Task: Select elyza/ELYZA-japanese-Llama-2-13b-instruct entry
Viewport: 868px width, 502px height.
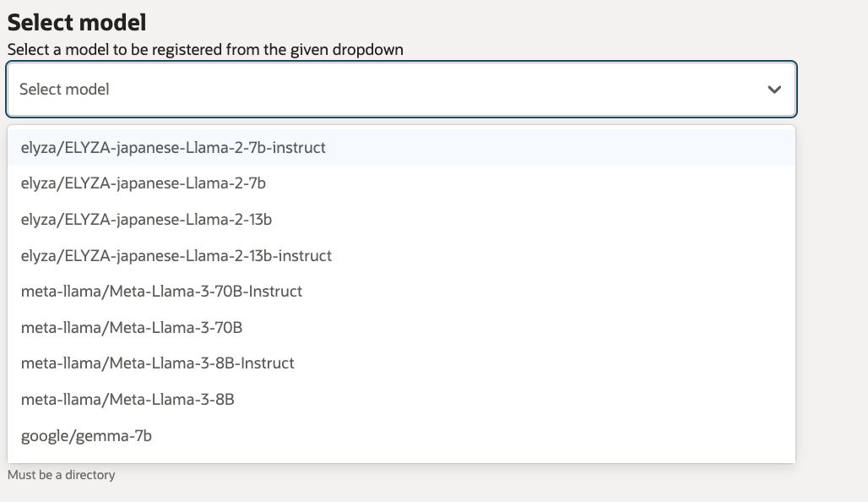Action: [176, 255]
